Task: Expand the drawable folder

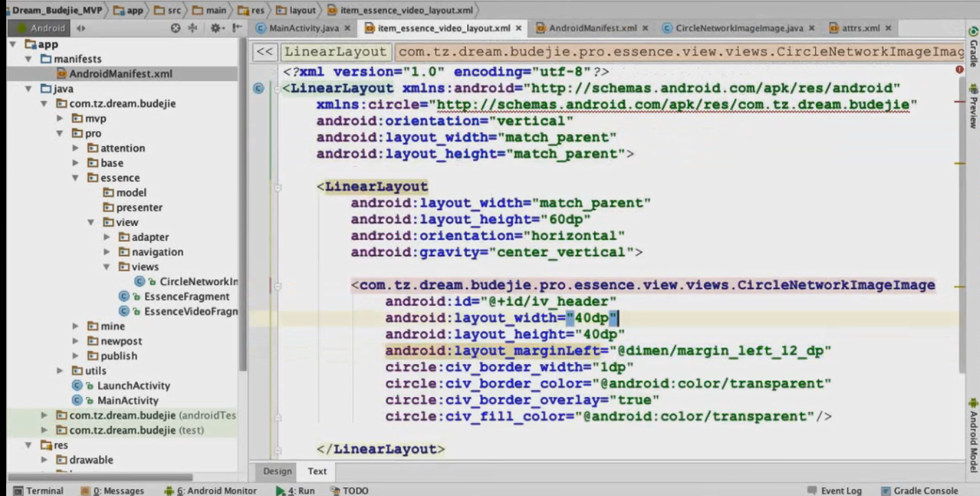Action: (x=44, y=460)
